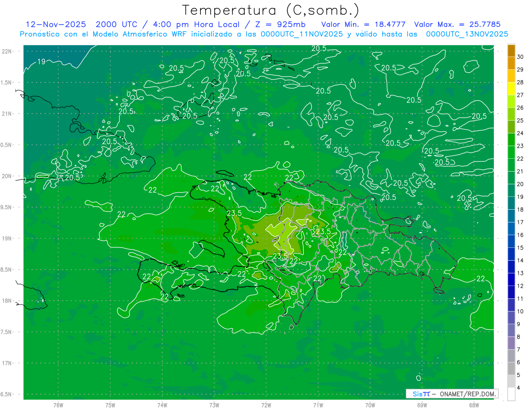This screenshot has height=411, width=532.
Task: Click latitude axis label "20N"
Action: [7, 176]
